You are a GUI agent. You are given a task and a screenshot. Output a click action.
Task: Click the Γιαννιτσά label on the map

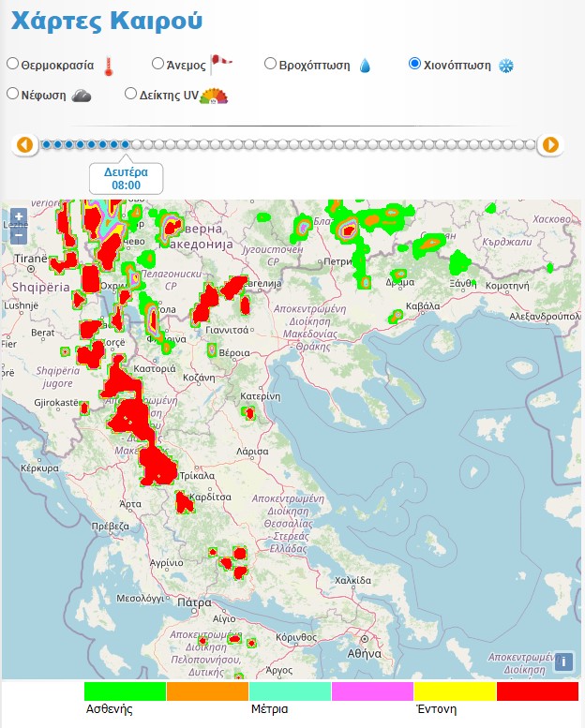pos(227,330)
